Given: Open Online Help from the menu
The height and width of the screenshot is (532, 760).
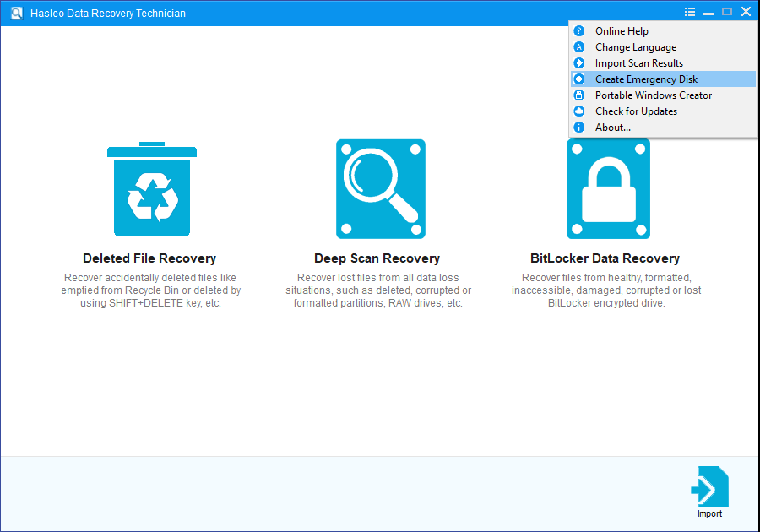Looking at the screenshot, I should click(623, 30).
